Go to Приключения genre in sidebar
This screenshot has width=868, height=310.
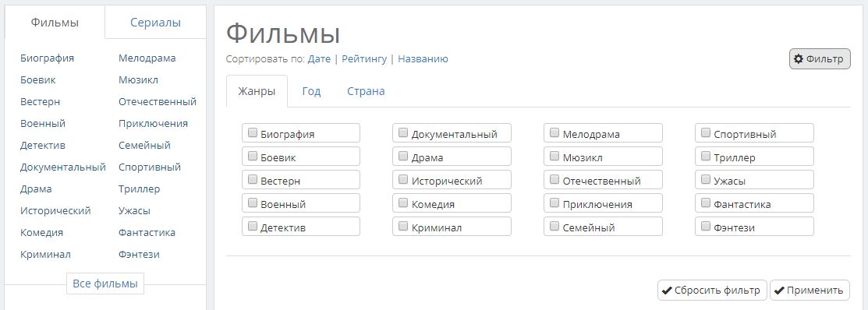(x=153, y=124)
